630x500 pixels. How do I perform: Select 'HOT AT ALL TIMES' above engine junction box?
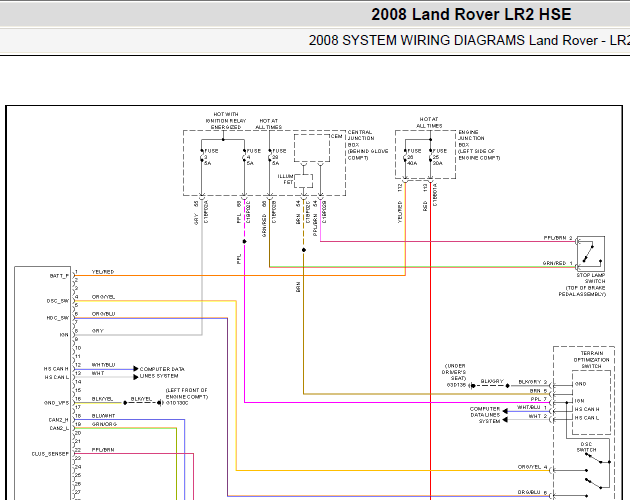click(429, 123)
